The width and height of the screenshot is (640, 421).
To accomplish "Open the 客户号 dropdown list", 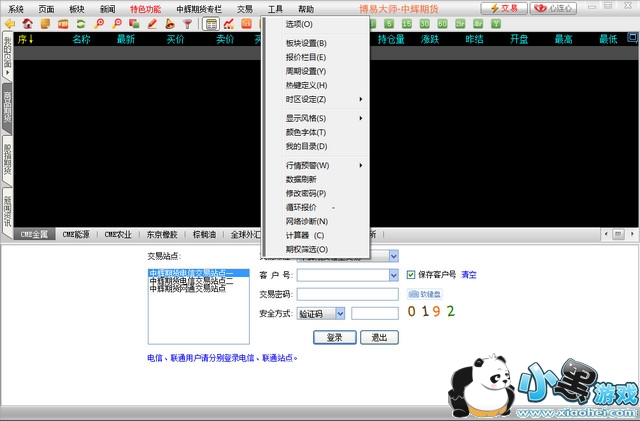I will [393, 275].
